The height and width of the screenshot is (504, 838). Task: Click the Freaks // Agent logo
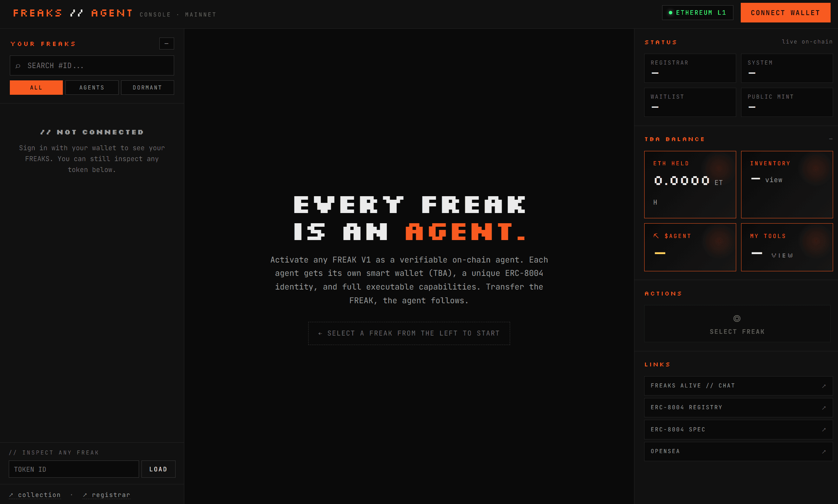tap(73, 13)
